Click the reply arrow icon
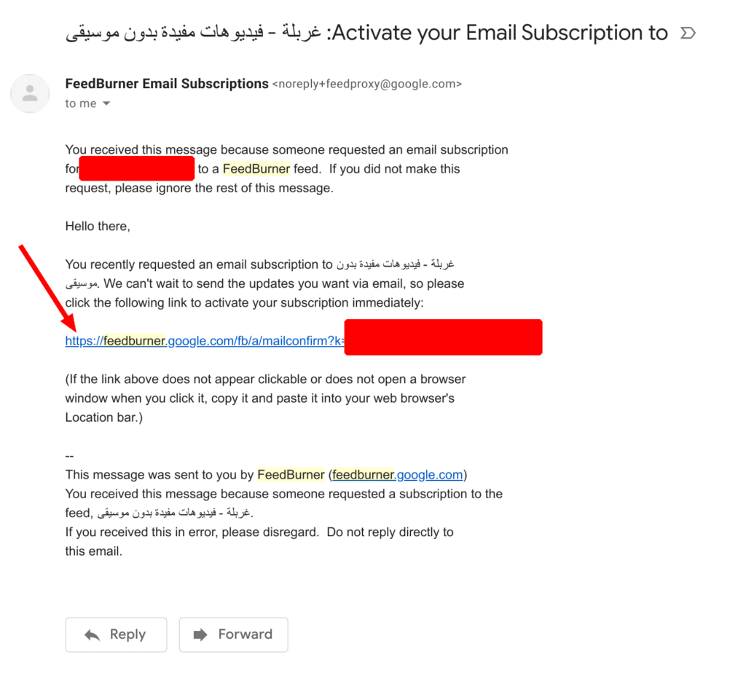The height and width of the screenshot is (700, 746). tap(93, 635)
